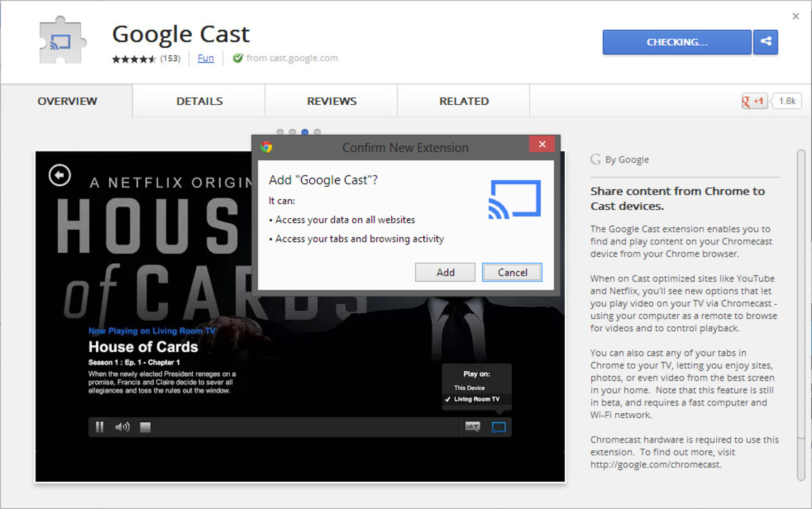This screenshot has width=812, height=509.
Task: Click the Google +1 icon
Action: (754, 101)
